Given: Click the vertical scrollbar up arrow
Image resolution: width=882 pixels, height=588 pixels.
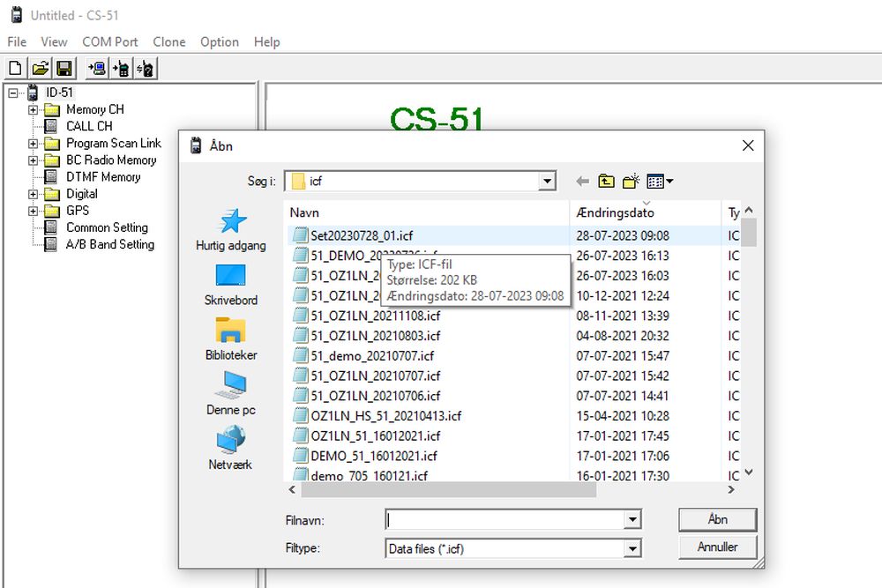Looking at the screenshot, I should (749, 210).
